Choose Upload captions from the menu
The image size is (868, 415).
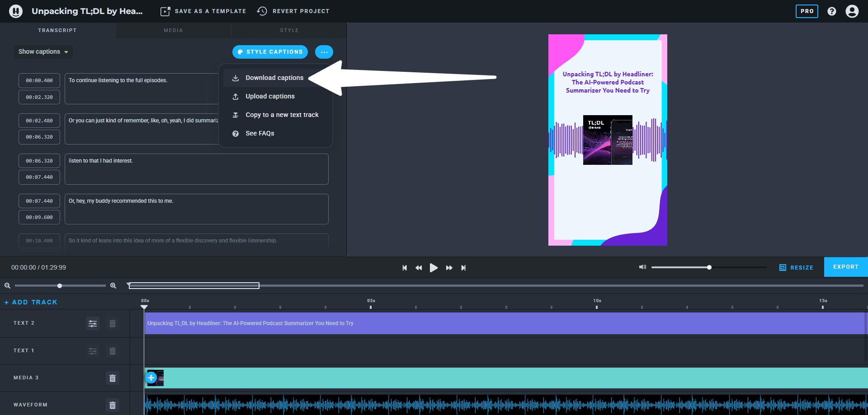pos(275,96)
